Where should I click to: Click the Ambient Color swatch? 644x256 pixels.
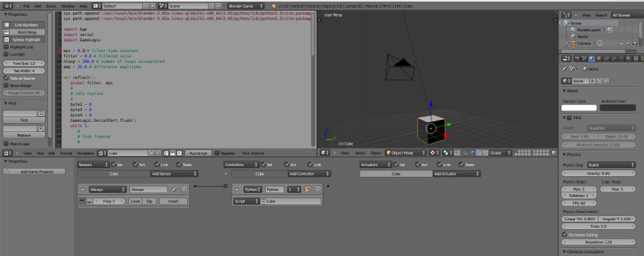point(618,108)
